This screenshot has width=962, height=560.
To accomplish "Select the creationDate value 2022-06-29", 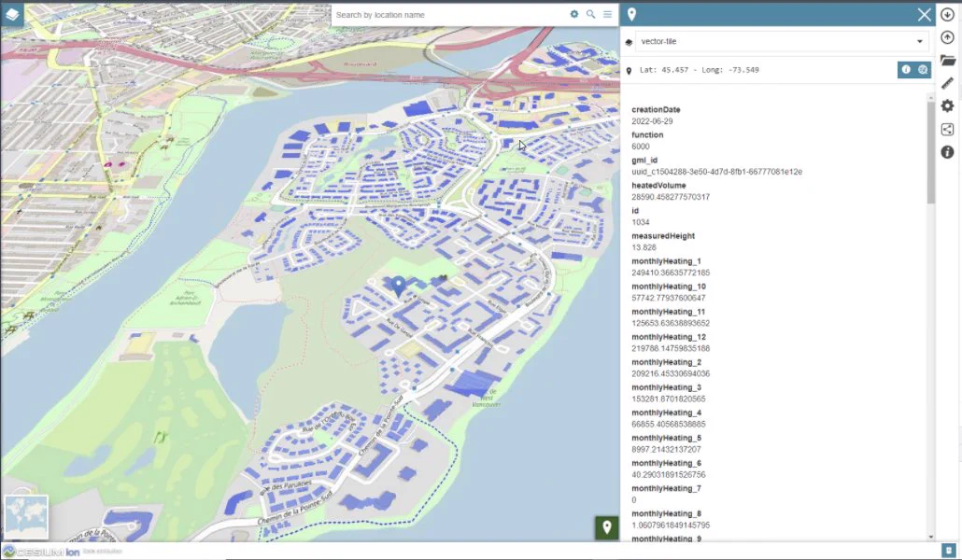I will click(652, 121).
